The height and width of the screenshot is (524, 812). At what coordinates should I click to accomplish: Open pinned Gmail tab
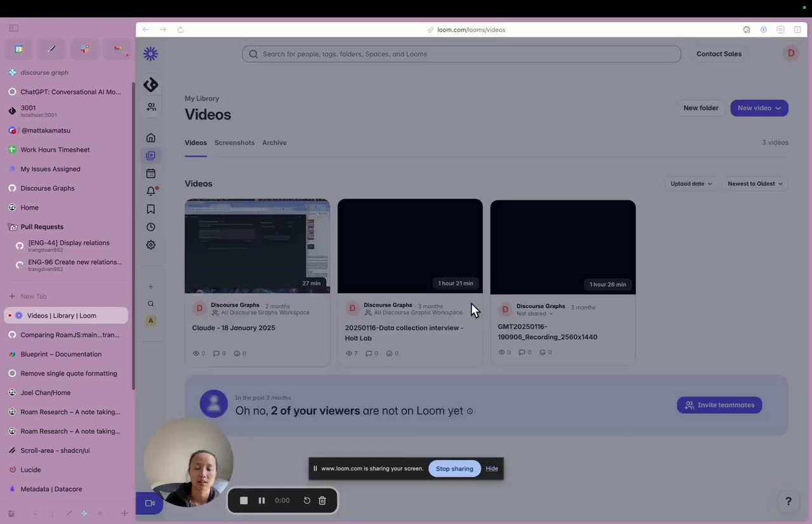point(117,49)
